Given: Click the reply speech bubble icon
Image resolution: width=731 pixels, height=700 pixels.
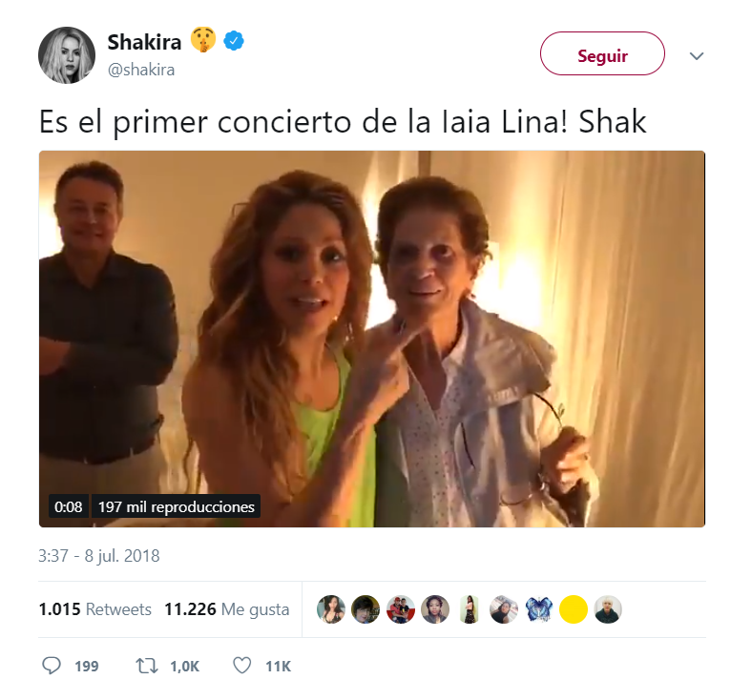Looking at the screenshot, I should click(52, 666).
